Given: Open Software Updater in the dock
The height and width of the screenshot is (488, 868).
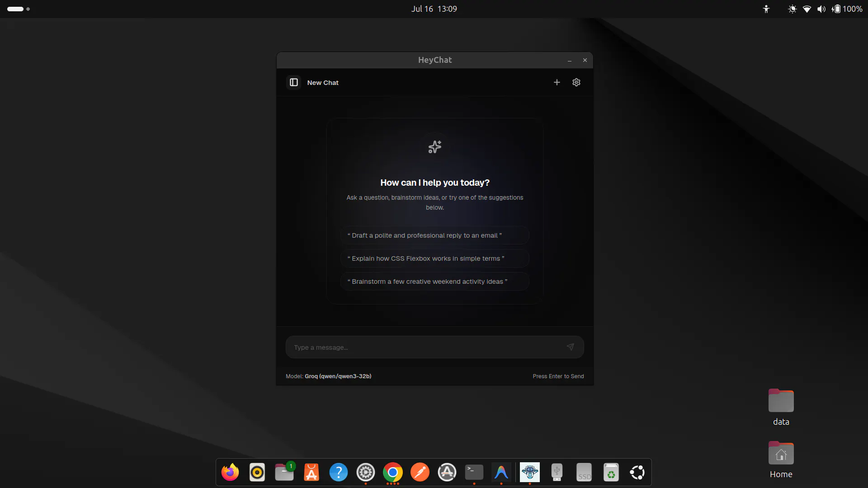Looking at the screenshot, I should (447, 473).
